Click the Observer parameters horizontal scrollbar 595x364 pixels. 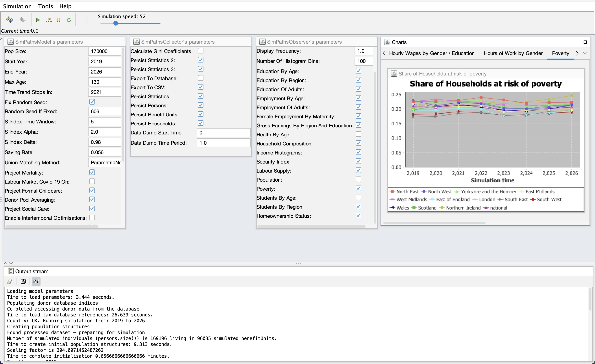coord(311,226)
